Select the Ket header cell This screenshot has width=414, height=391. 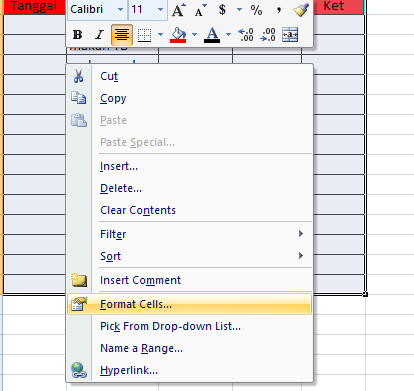[x=339, y=7]
